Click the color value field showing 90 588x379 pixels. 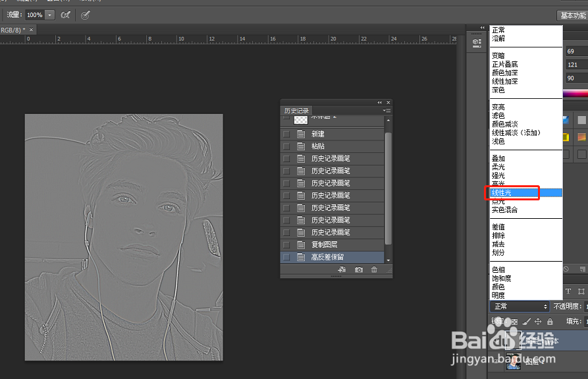point(576,78)
